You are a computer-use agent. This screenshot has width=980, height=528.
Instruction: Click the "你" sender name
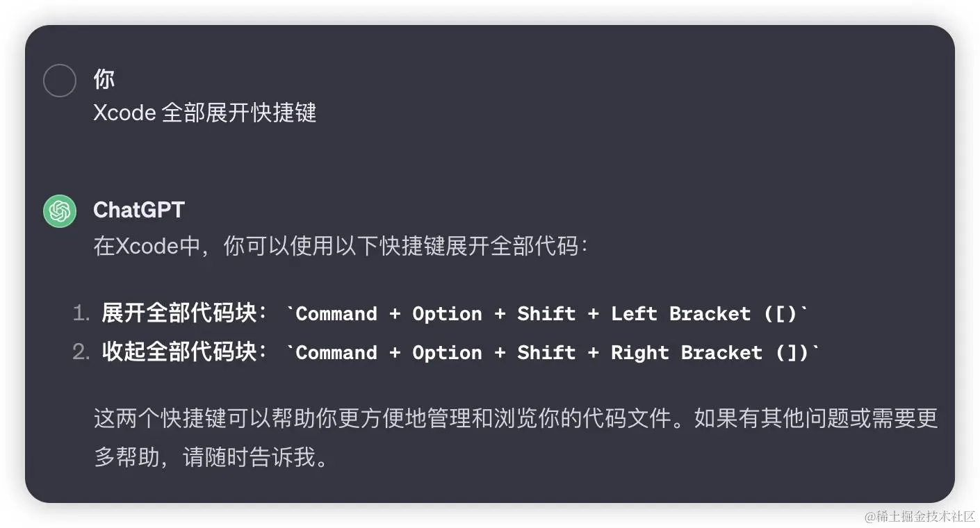[104, 79]
